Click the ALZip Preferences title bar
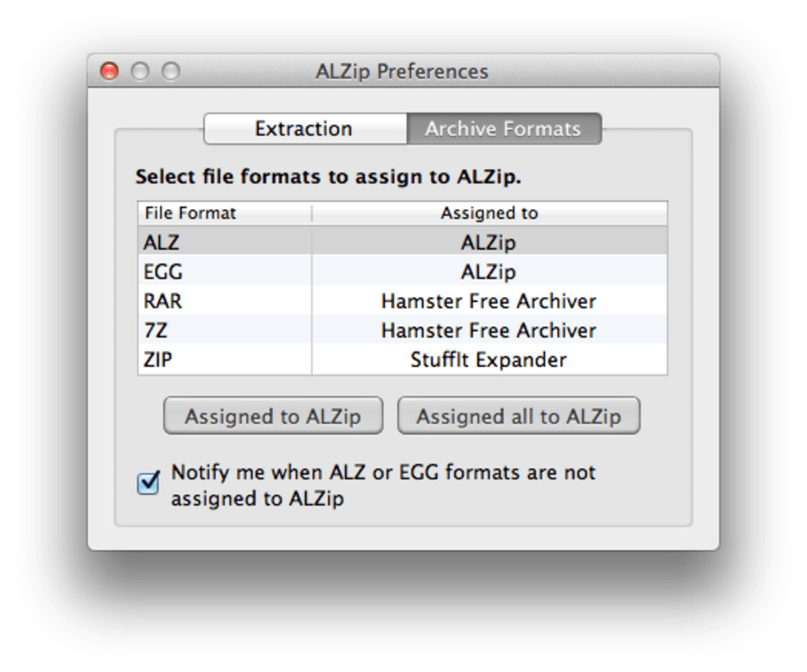This screenshot has width=807, height=672. coord(402,72)
